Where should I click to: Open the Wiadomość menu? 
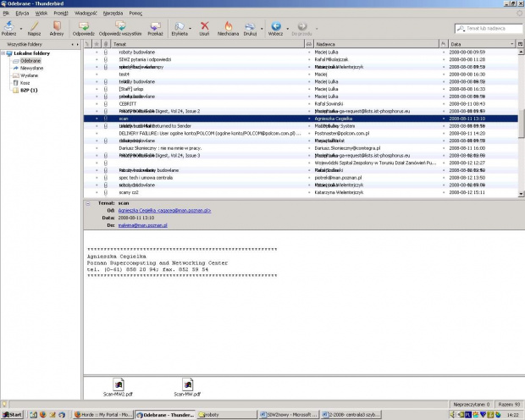(x=86, y=14)
